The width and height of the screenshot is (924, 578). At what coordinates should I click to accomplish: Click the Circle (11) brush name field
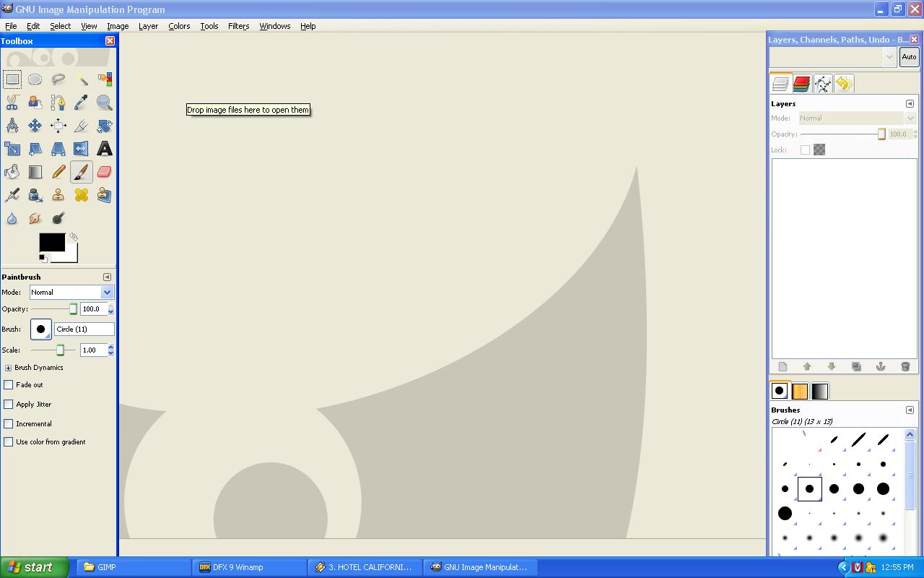(84, 329)
